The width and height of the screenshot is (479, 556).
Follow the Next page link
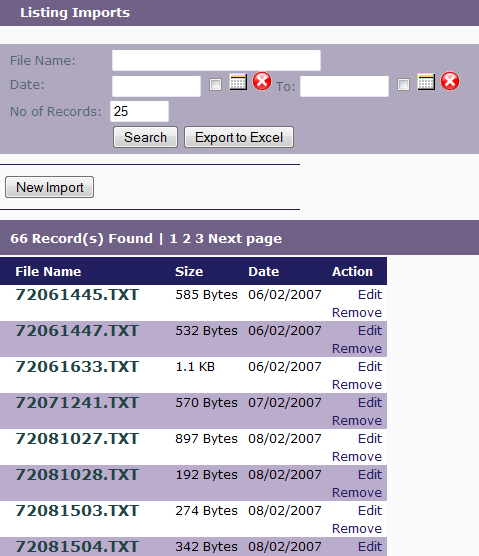coord(245,239)
